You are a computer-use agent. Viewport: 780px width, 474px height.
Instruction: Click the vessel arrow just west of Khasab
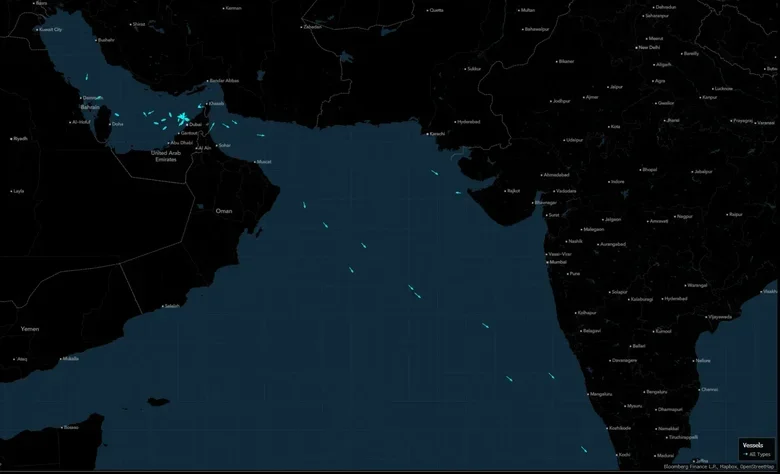click(x=200, y=106)
